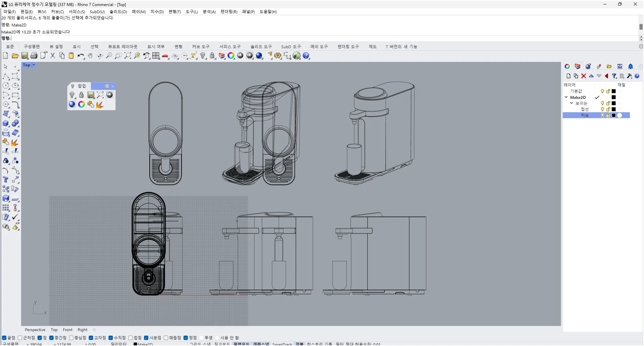The width and height of the screenshot is (644, 346).
Task: Click the New file icon
Action: tap(5, 56)
